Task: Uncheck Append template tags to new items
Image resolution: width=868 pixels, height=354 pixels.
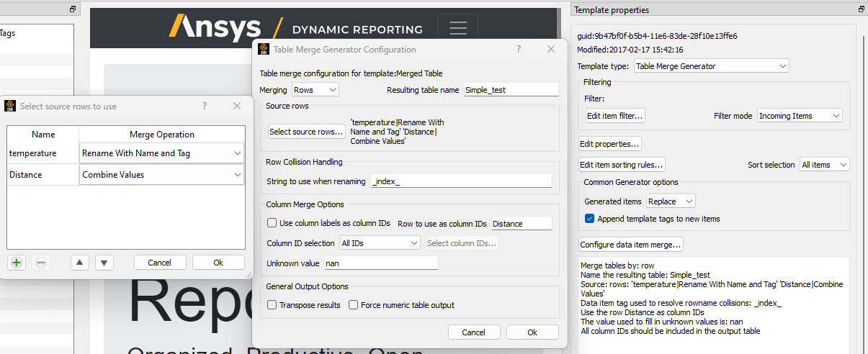Action: tap(589, 219)
